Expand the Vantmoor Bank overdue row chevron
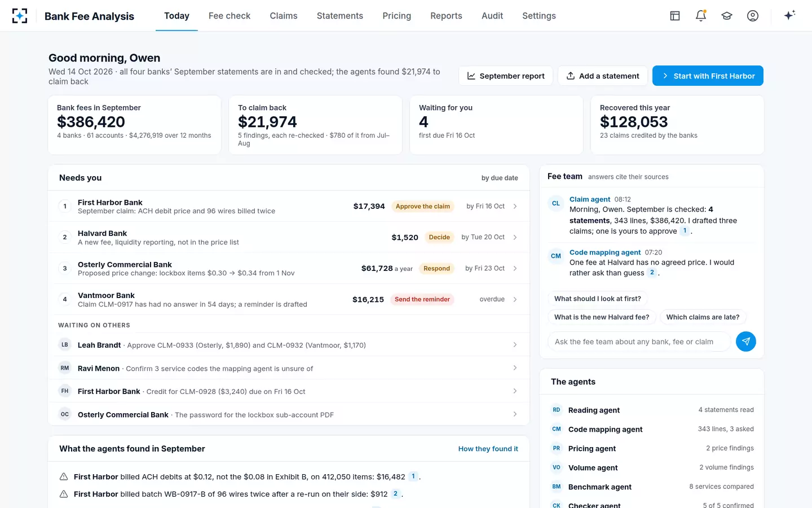The width and height of the screenshot is (812, 508). [515, 300]
